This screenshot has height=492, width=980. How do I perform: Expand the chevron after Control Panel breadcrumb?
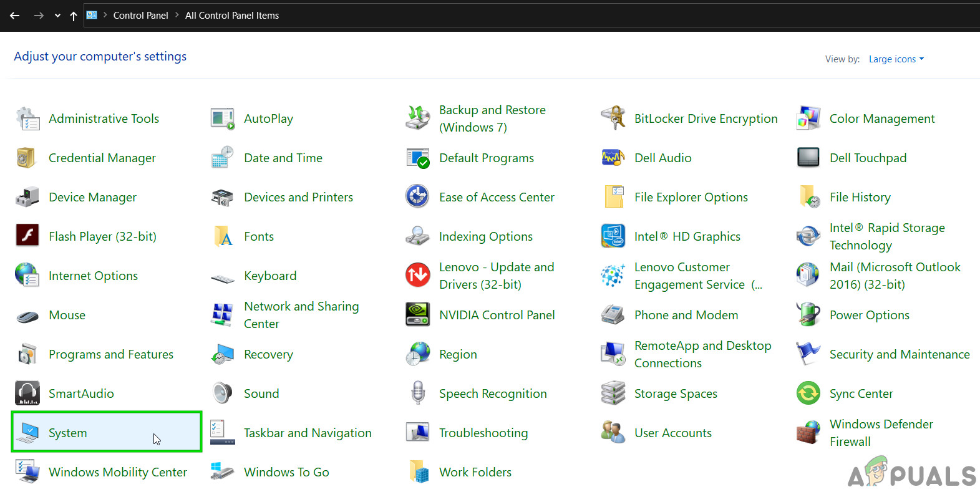coord(177,16)
